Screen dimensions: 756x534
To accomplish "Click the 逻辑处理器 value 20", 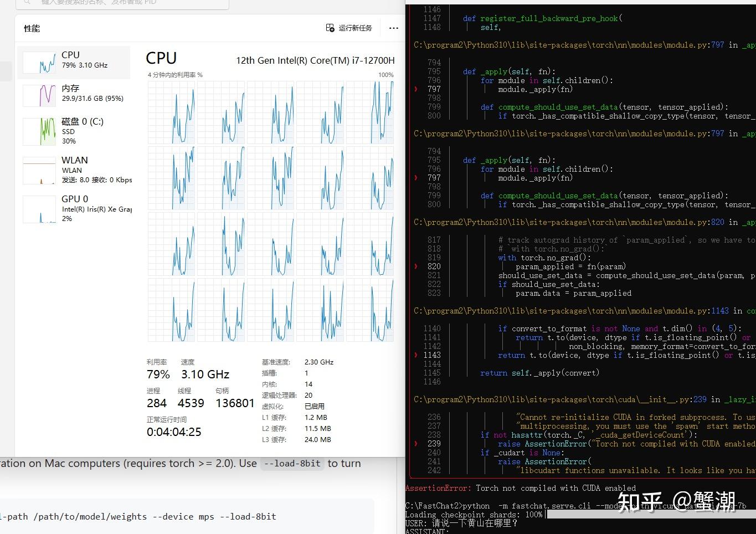I will [x=308, y=396].
